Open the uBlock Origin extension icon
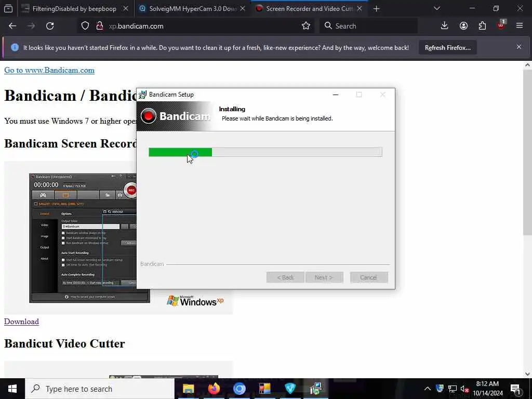The height and width of the screenshot is (399, 532). tap(501, 25)
